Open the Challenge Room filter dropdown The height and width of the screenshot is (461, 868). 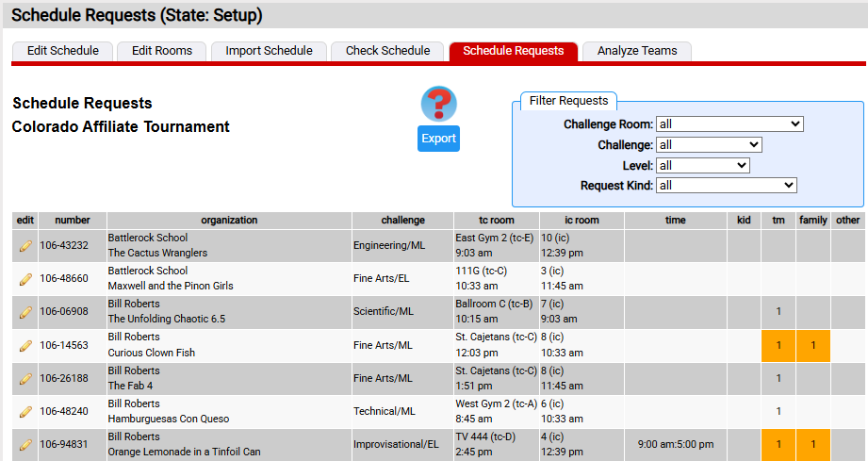(729, 123)
